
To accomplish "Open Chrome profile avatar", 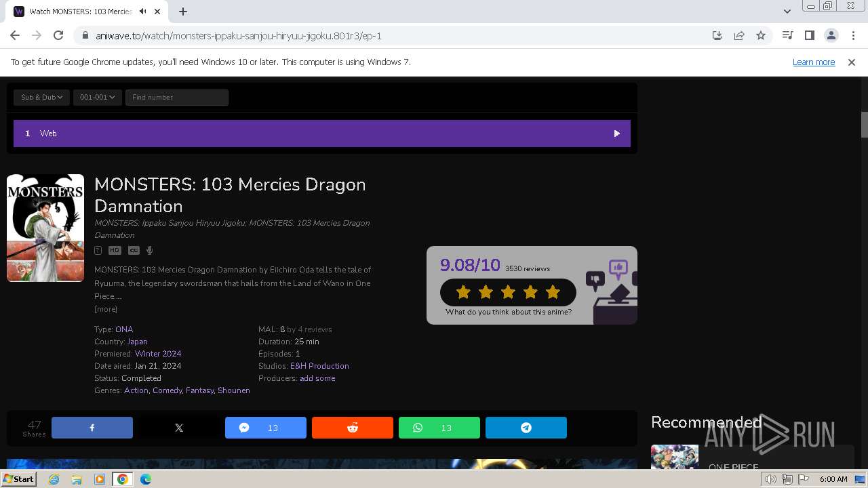I will [x=831, y=35].
